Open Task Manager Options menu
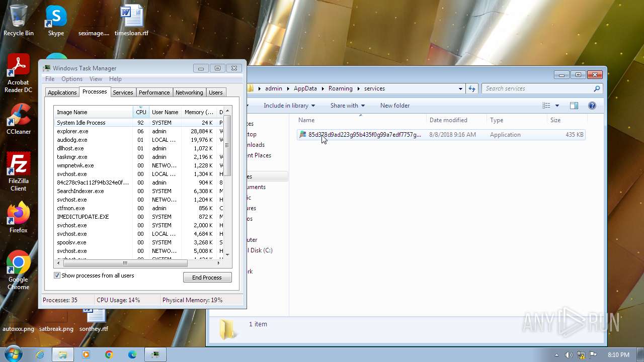The width and height of the screenshot is (644, 362). click(72, 79)
